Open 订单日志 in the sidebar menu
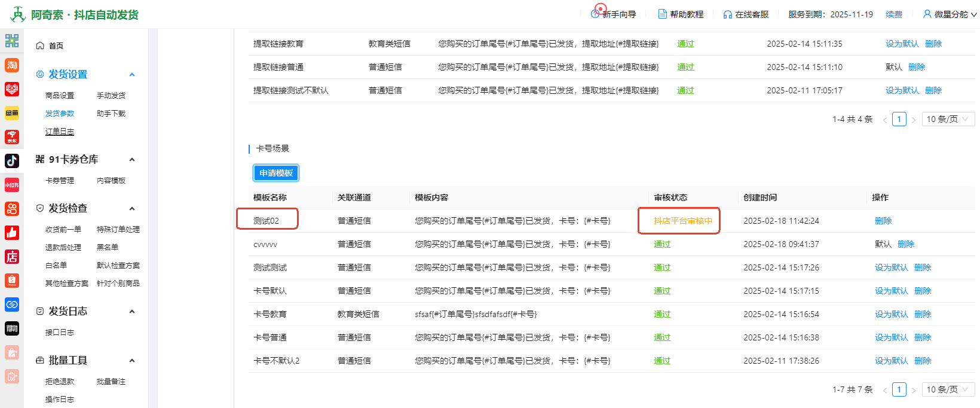 pos(60,132)
